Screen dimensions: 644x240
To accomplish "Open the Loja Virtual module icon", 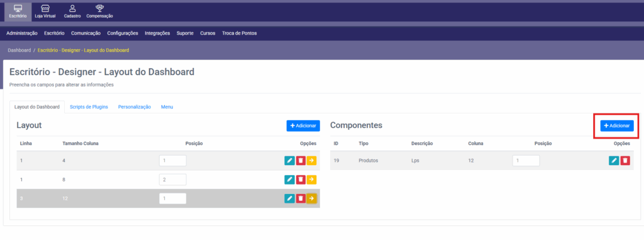I will (45, 11).
